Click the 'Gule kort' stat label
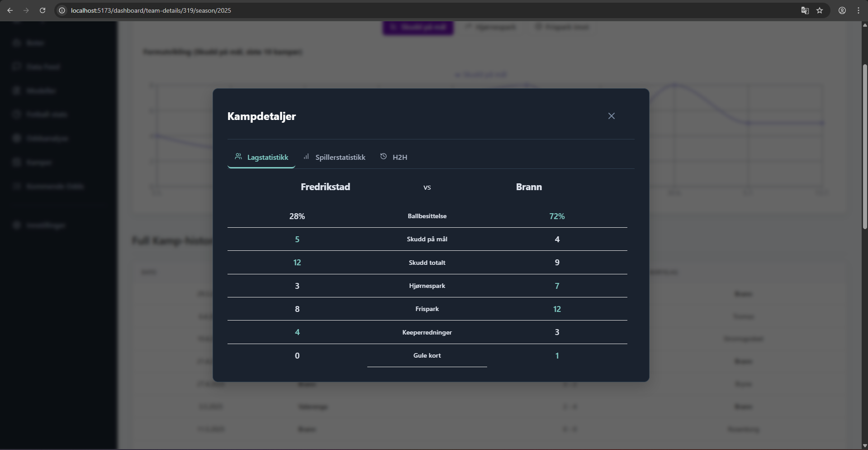 (427, 355)
